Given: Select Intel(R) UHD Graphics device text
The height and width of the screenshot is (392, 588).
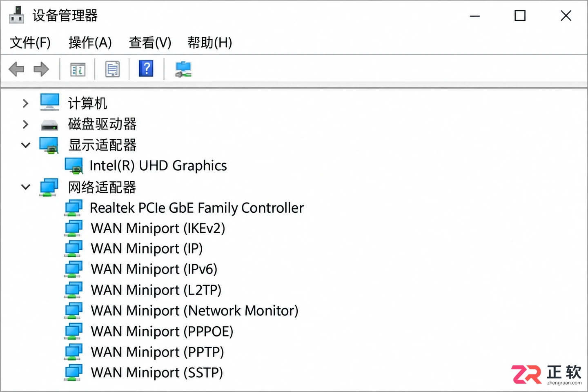Looking at the screenshot, I should coord(158,166).
